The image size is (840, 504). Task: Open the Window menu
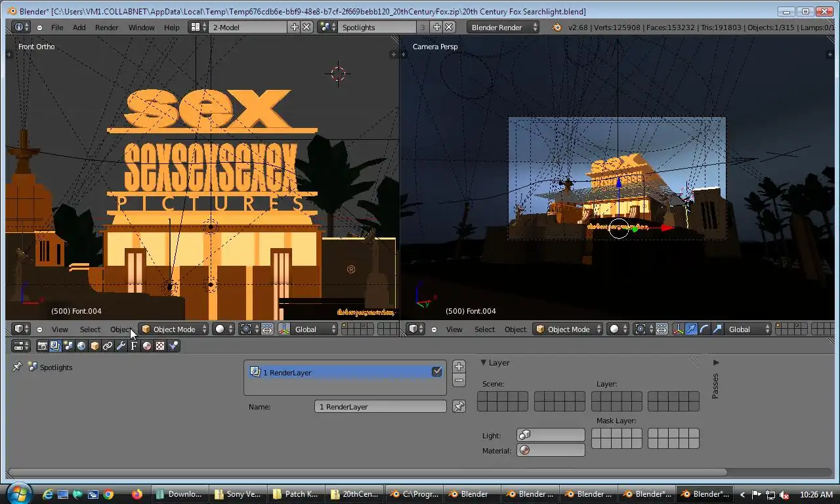point(141,28)
